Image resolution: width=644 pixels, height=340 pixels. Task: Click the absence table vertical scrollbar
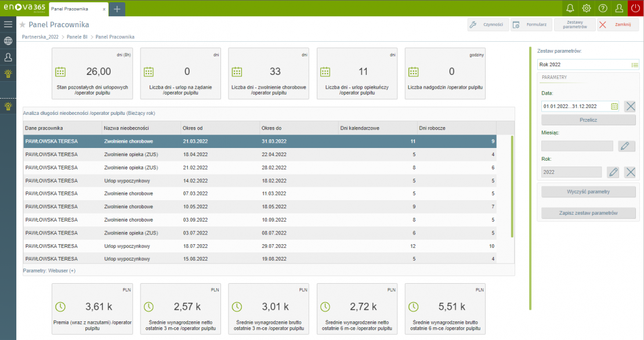[x=512, y=186]
